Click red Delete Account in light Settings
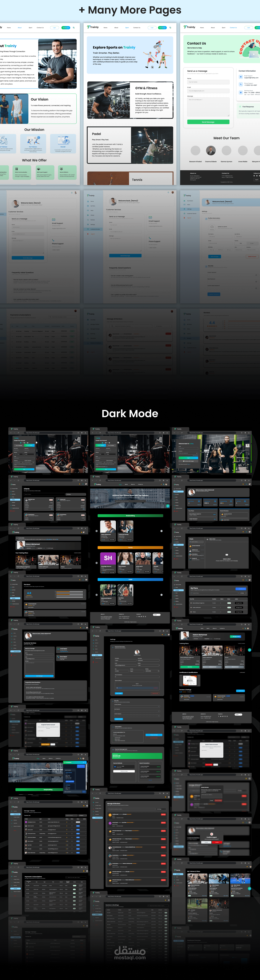260x980 pixels. tap(252, 256)
